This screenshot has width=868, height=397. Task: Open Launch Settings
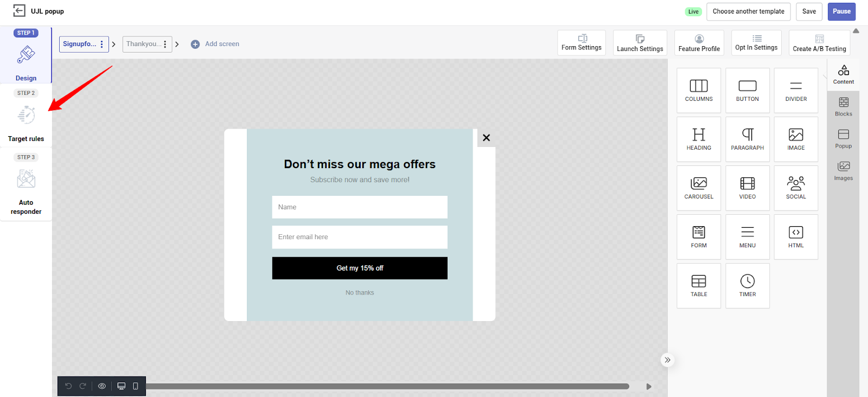(x=640, y=43)
